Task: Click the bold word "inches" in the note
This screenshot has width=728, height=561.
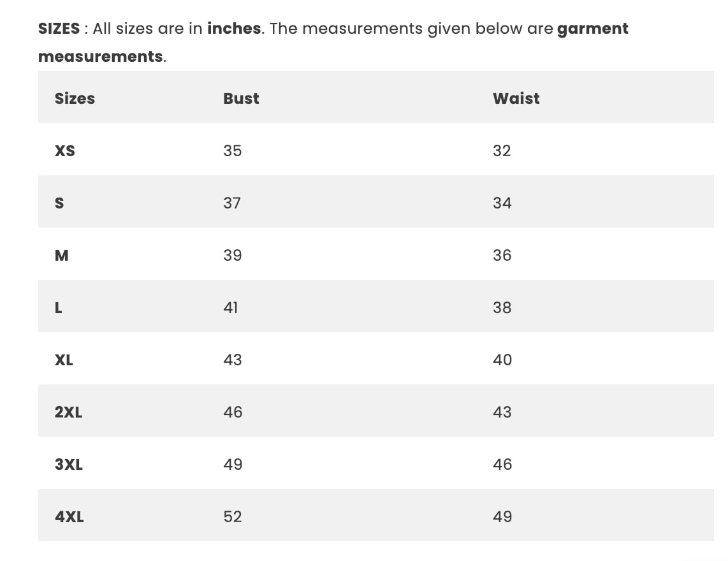Action: pyautogui.click(x=234, y=29)
